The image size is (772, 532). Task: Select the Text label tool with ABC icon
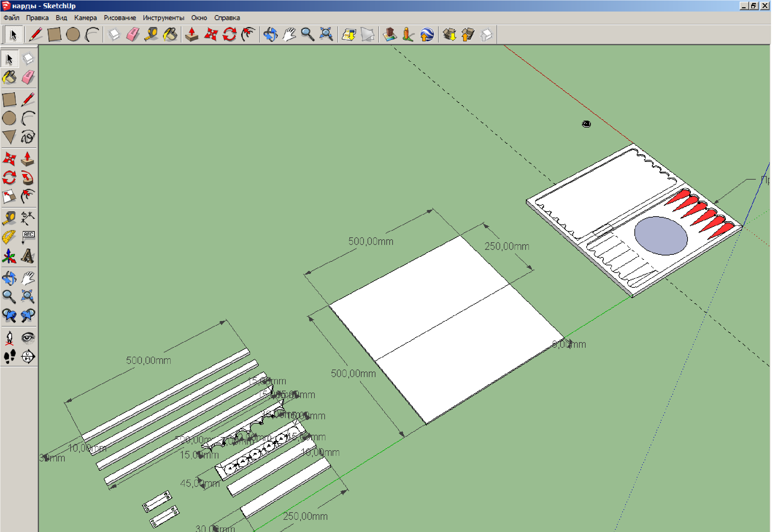(28, 237)
